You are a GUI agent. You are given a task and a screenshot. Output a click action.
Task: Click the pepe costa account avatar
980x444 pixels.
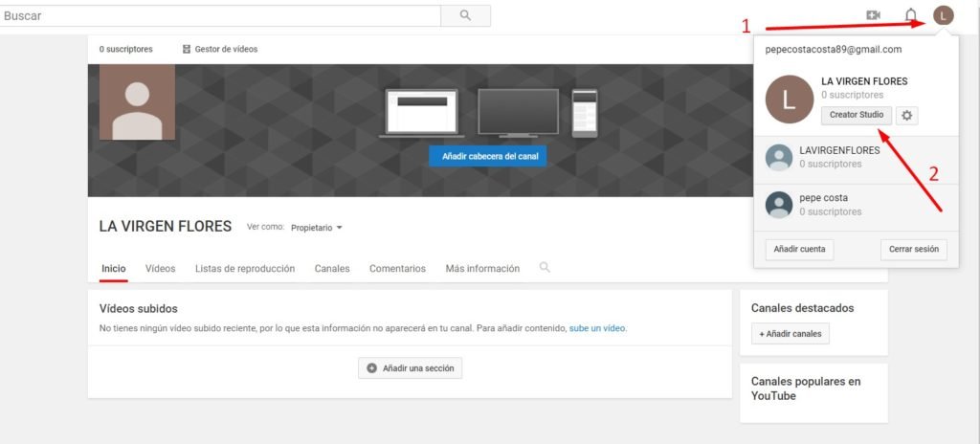pyautogui.click(x=779, y=205)
